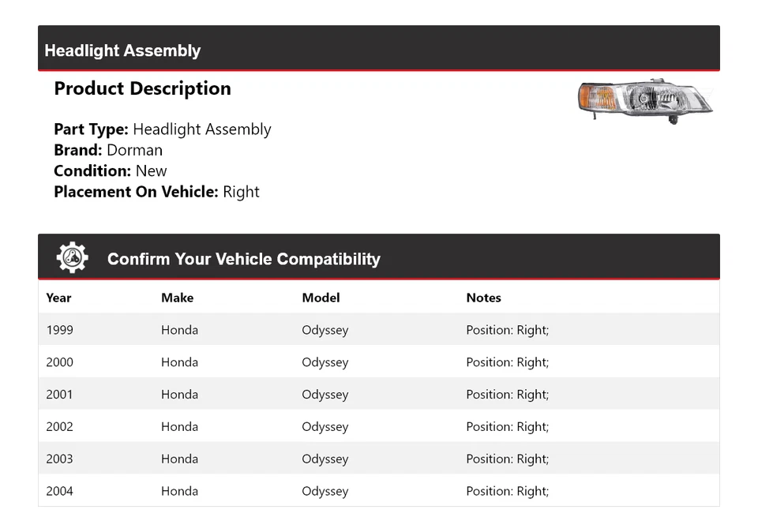Click Honda in the 1999 row

[x=179, y=330]
